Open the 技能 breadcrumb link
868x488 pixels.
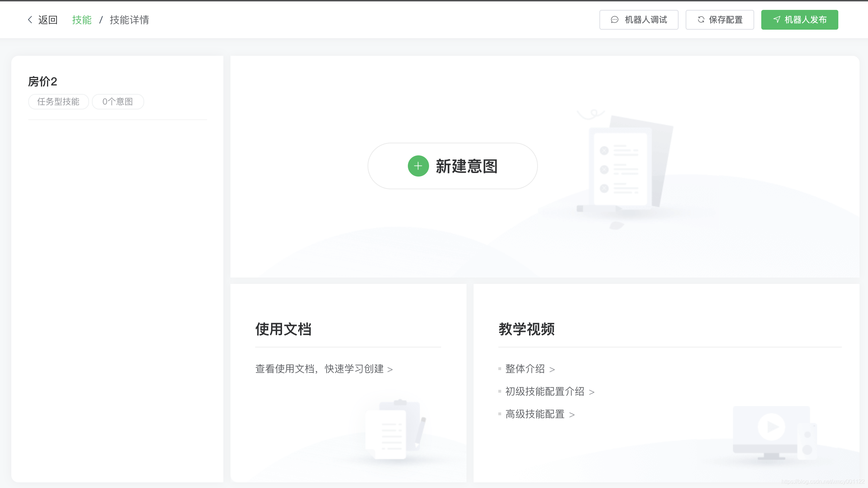pyautogui.click(x=82, y=20)
